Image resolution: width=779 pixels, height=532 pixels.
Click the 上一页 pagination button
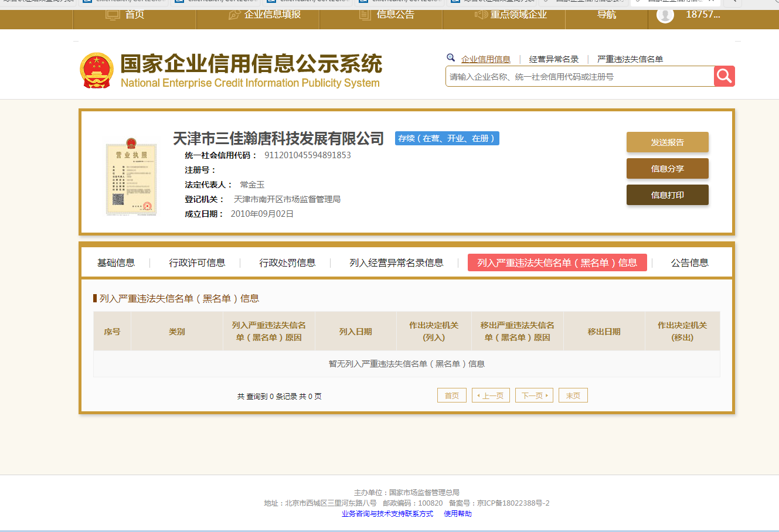tap(491, 395)
